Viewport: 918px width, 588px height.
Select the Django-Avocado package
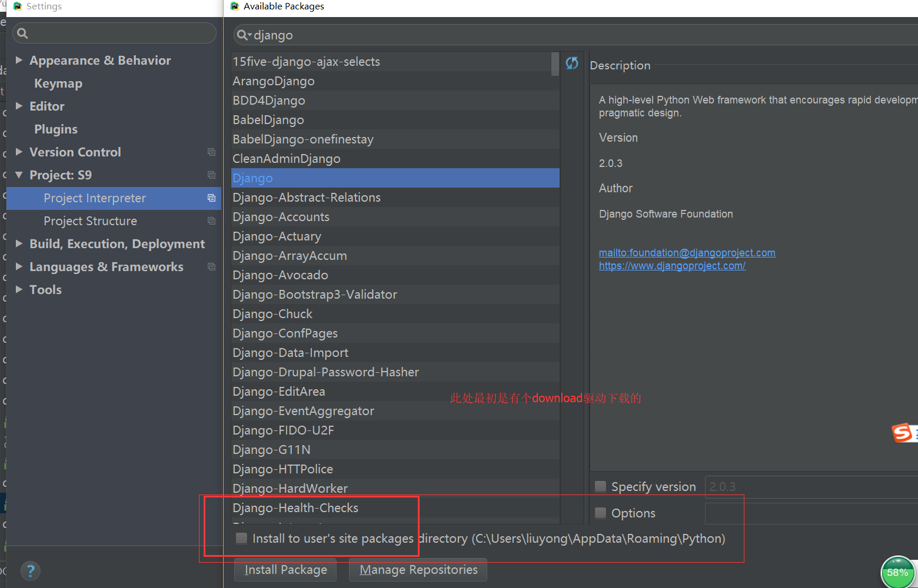point(395,275)
